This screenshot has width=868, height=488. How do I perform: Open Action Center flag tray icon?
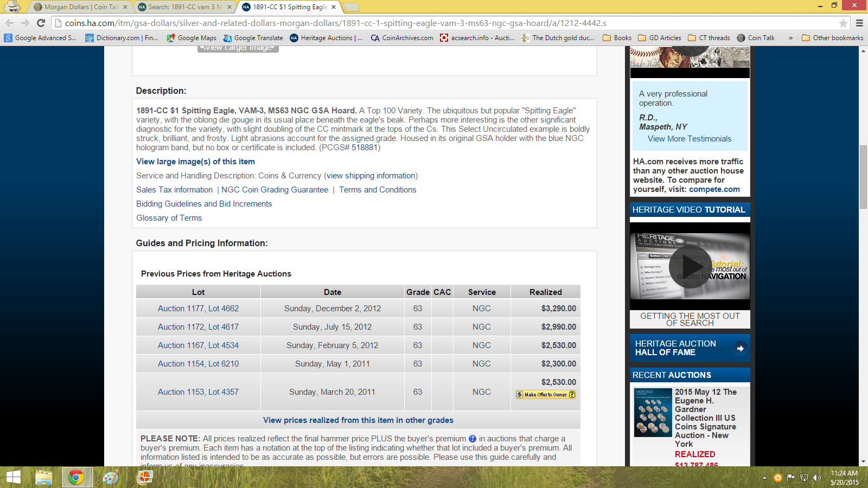pos(790,478)
